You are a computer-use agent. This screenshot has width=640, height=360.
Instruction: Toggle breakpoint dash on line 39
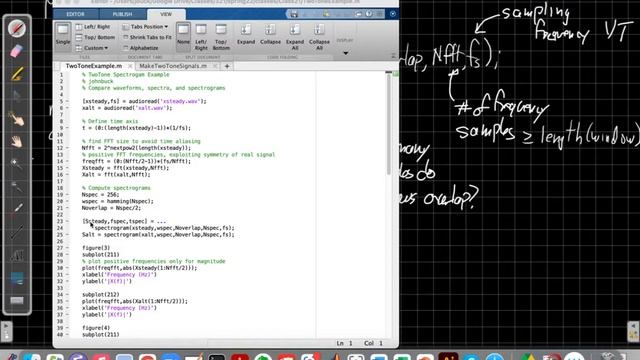67,328
